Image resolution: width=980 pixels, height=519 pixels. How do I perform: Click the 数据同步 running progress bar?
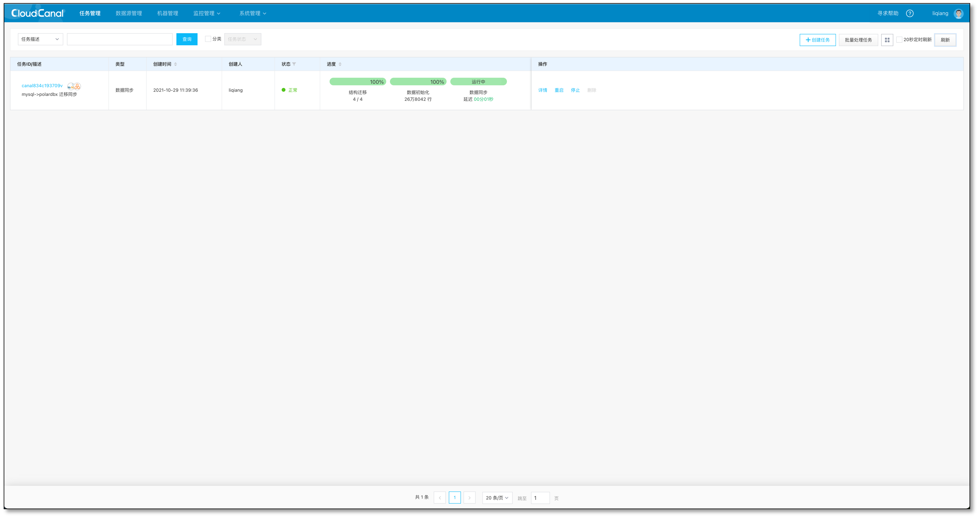[x=478, y=81]
